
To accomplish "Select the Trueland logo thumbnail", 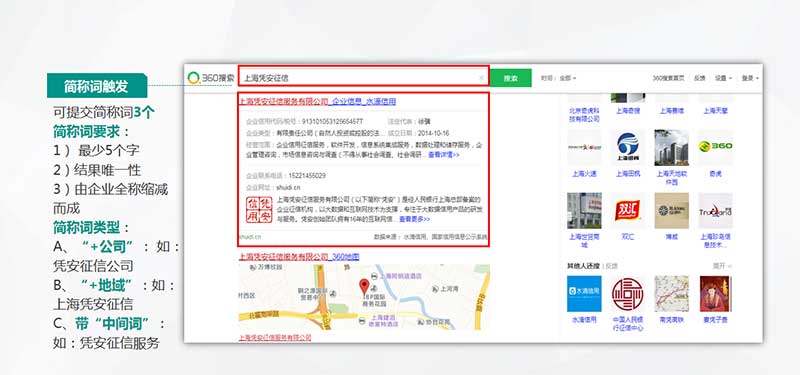I will click(x=715, y=210).
